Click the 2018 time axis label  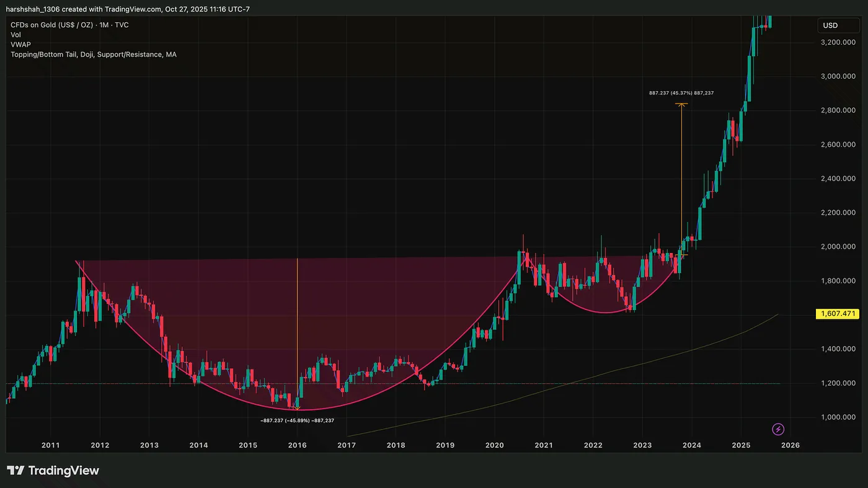click(x=396, y=445)
